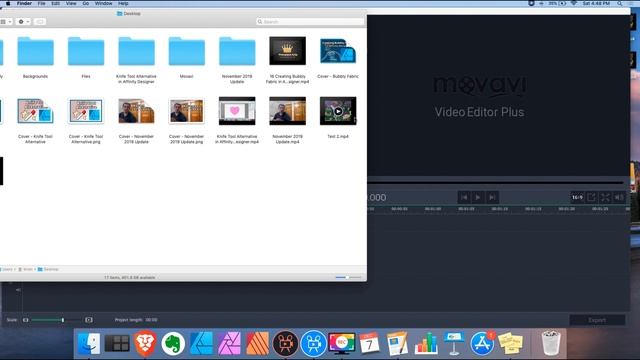
Task: Adjust the Finder icon size slider
Action: click(348, 278)
